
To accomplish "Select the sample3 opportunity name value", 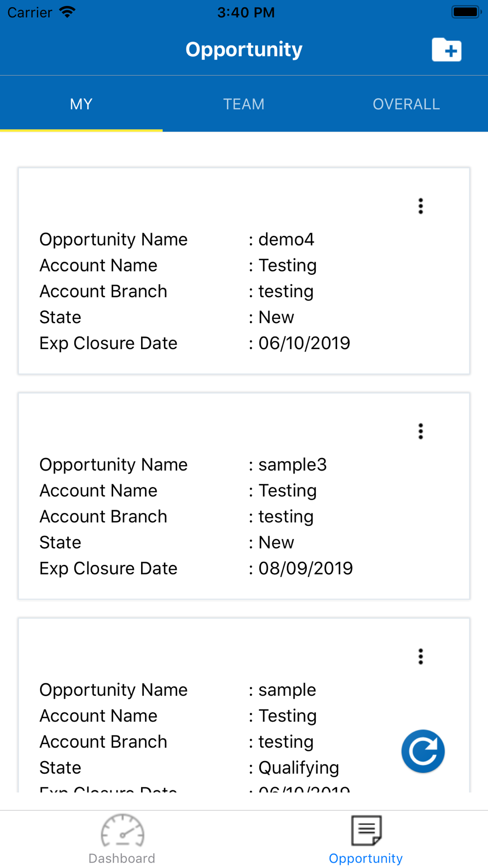I will [x=292, y=464].
